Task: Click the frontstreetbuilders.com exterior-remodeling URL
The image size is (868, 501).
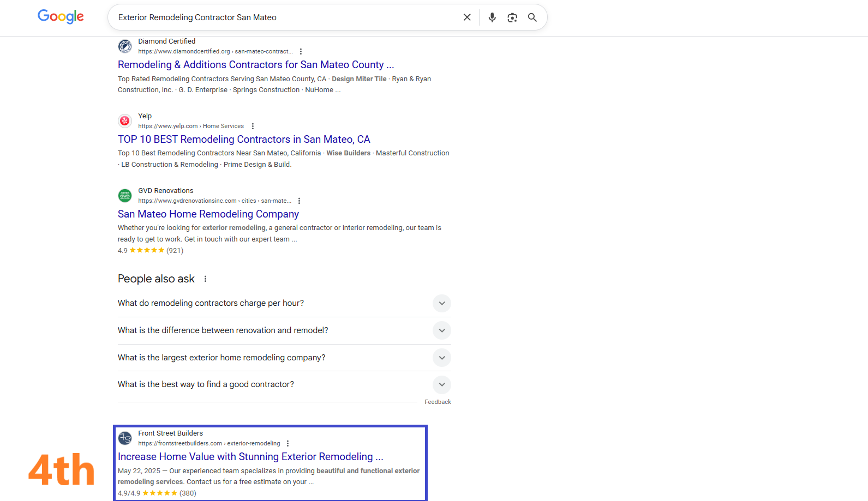Action: pos(209,443)
